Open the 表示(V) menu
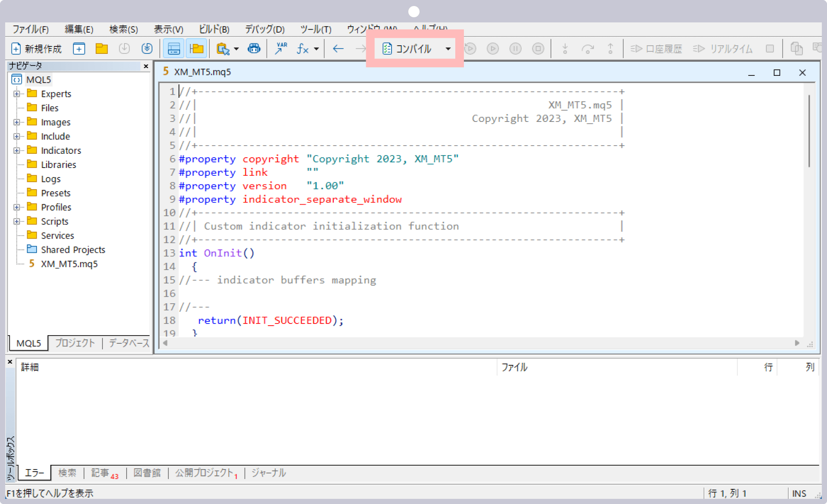 (168, 29)
